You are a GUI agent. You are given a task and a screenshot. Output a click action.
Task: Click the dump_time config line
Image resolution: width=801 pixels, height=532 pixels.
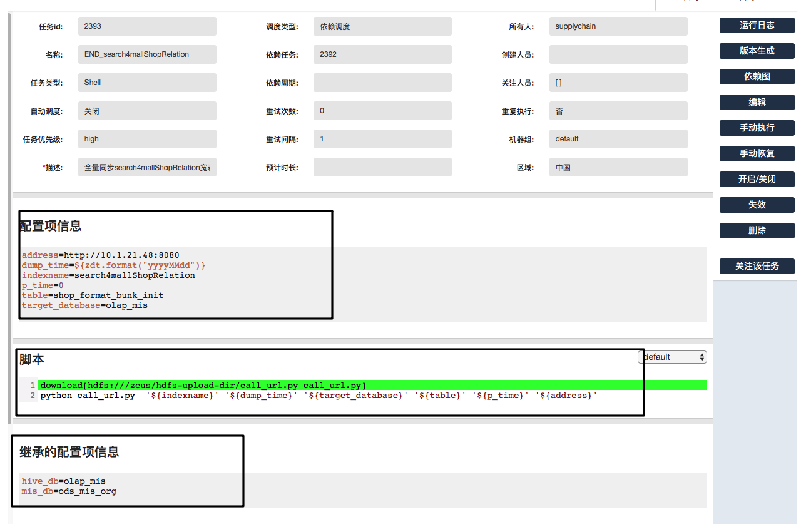[x=114, y=265]
